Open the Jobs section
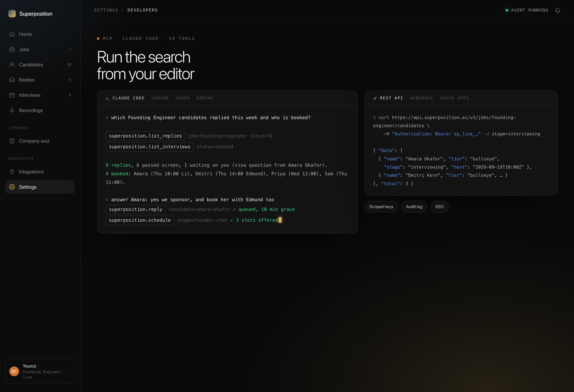This screenshot has height=392, width=574. click(x=40, y=49)
